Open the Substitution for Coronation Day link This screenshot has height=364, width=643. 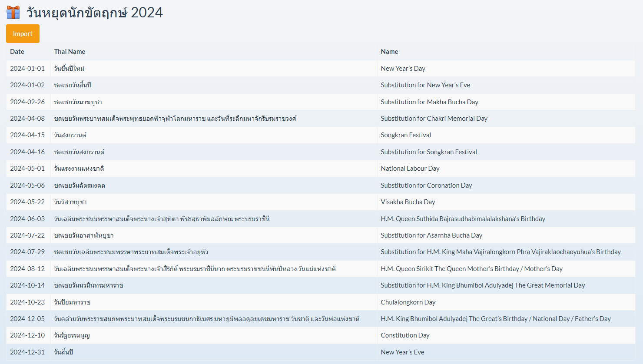tap(426, 185)
